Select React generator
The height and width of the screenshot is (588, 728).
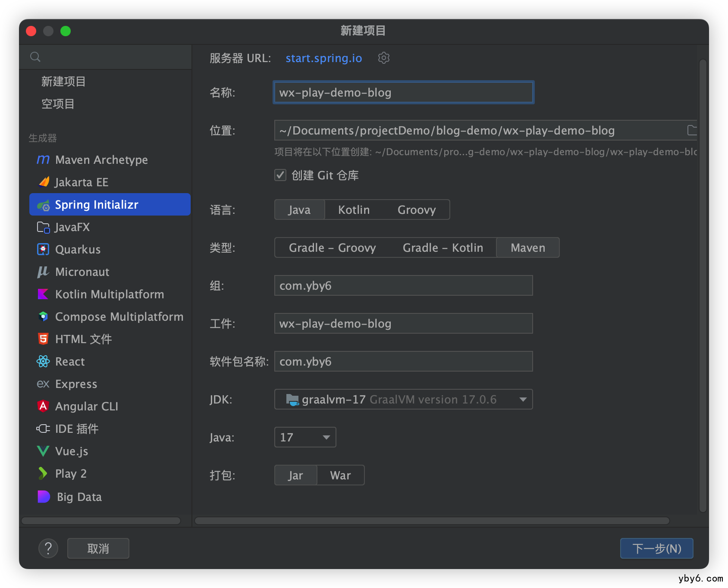[x=110, y=362]
